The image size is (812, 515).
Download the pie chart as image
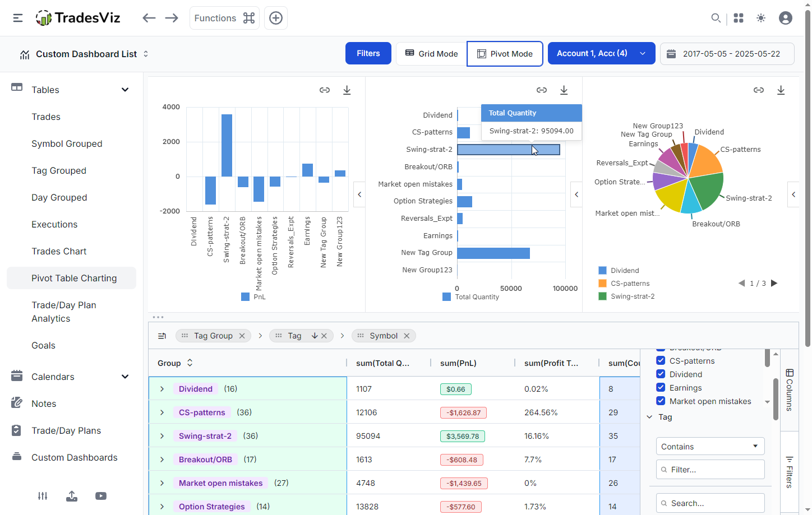coord(781,90)
